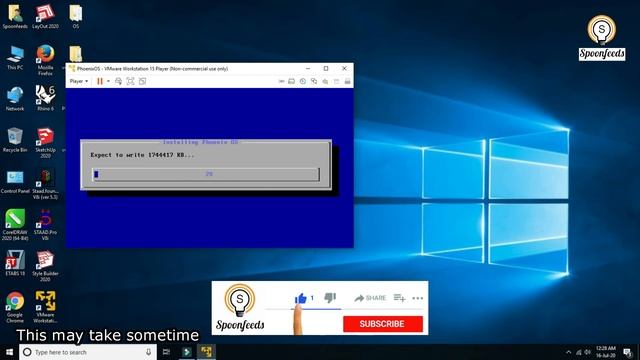Select the CorelDRAW 2020 desktop shortcut
The height and width of the screenshot is (360, 640).
click(15, 225)
